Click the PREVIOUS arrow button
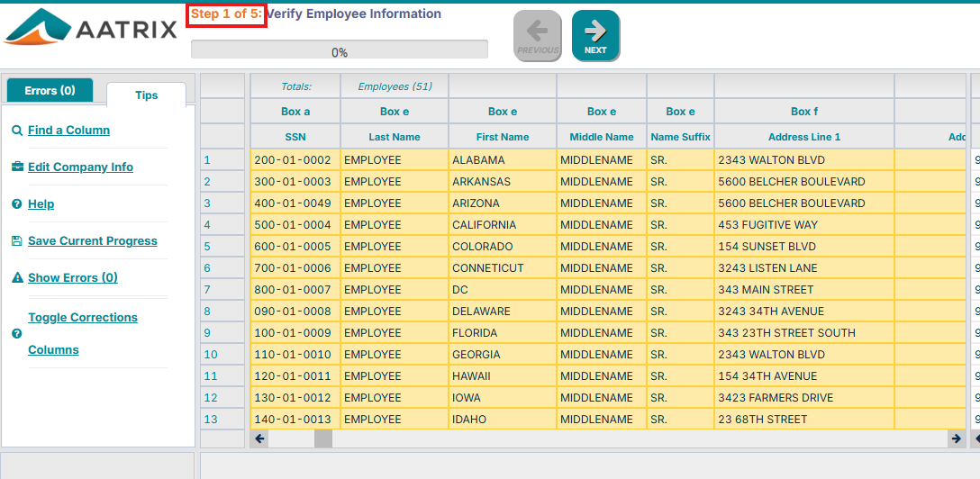This screenshot has width=980, height=479. pos(538,36)
